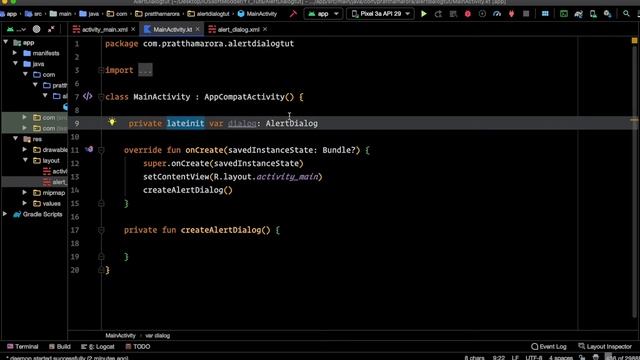Open the app run configuration dropdown
This screenshot has width=640, height=360.
coord(323,14)
